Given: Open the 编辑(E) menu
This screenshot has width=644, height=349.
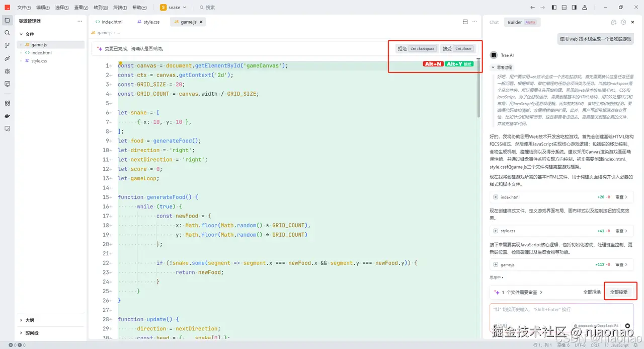Looking at the screenshot, I should 43,8.
